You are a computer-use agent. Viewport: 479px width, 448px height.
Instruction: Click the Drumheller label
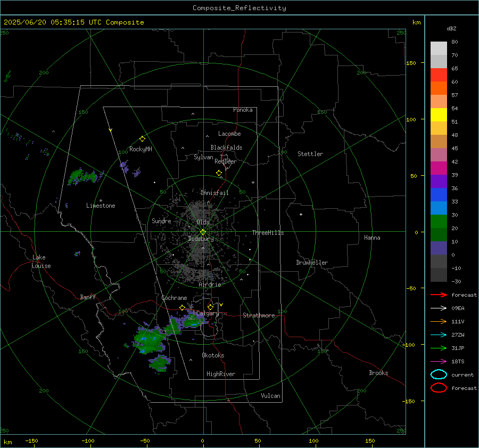(x=312, y=263)
